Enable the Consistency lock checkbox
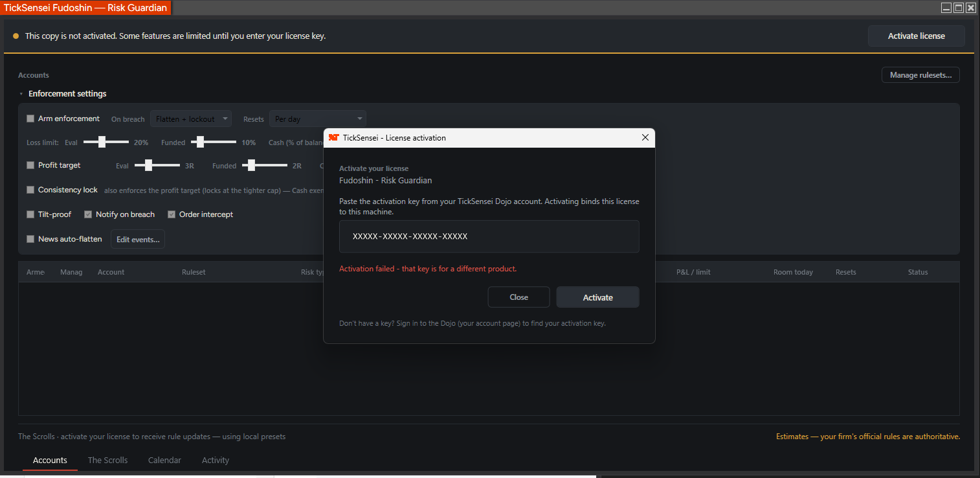 click(30, 190)
